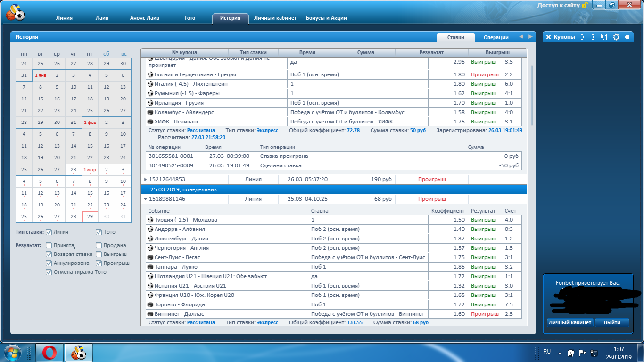Uncheck the Линия bet type checkbox

49,232
